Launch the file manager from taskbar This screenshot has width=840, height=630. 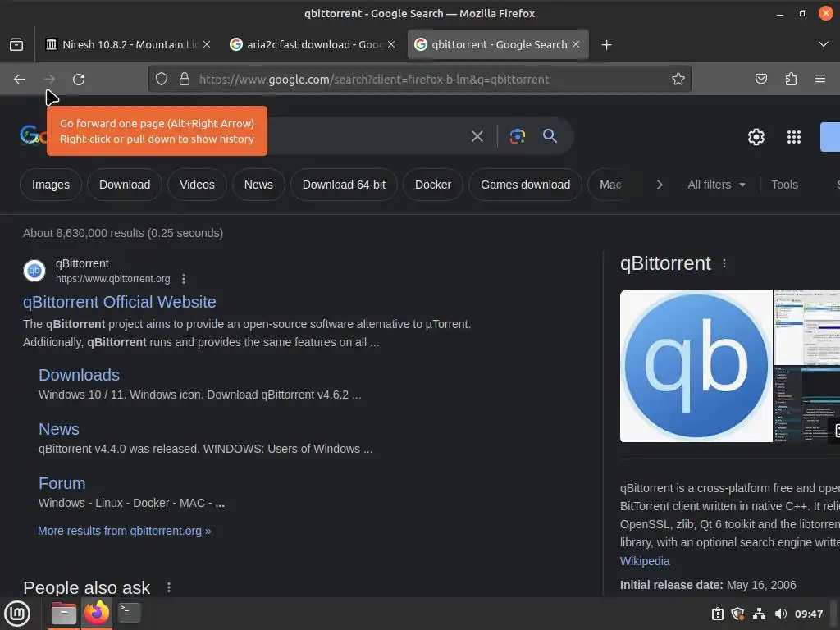pos(64,614)
